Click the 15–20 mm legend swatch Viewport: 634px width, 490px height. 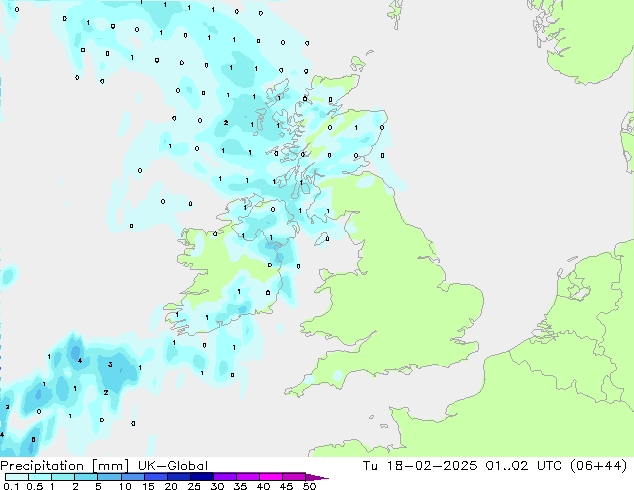(x=156, y=477)
